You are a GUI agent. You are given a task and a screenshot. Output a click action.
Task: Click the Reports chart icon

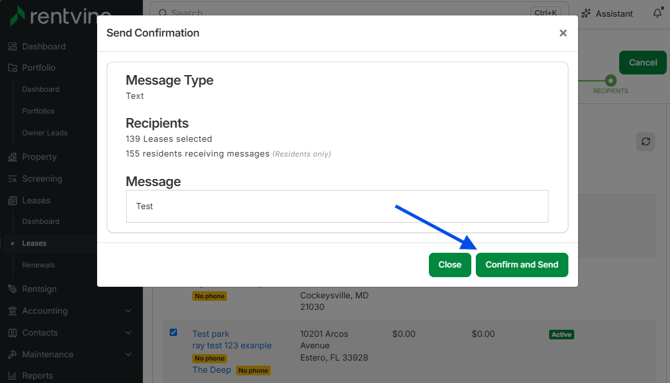(12, 376)
